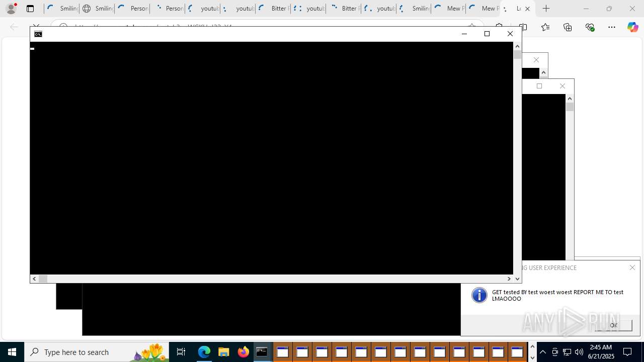The image size is (644, 362).
Task: Open a new Edge tab
Action: click(546, 9)
